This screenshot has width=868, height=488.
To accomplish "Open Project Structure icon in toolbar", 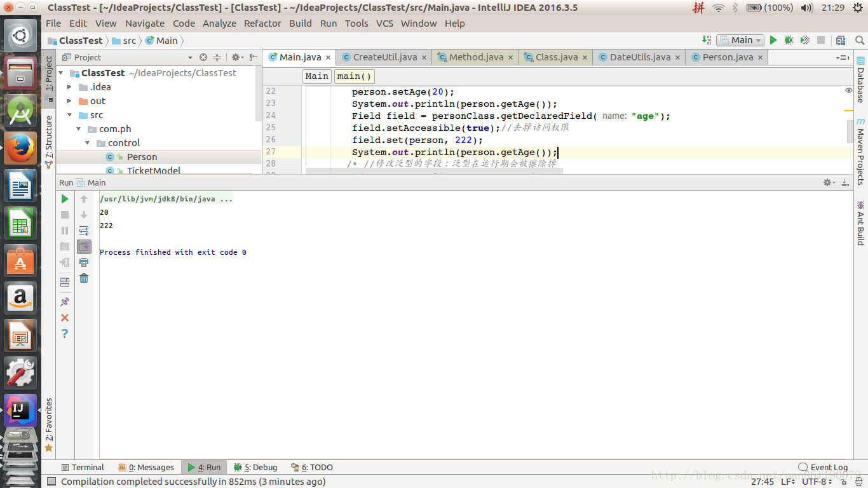I will 841,40.
